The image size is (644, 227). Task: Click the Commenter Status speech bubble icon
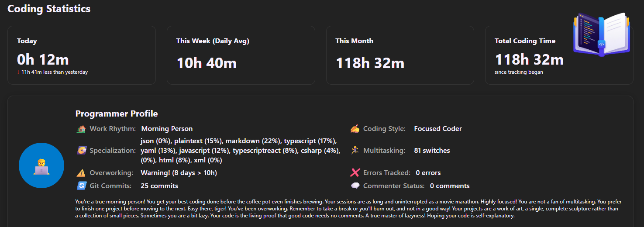[x=355, y=186]
